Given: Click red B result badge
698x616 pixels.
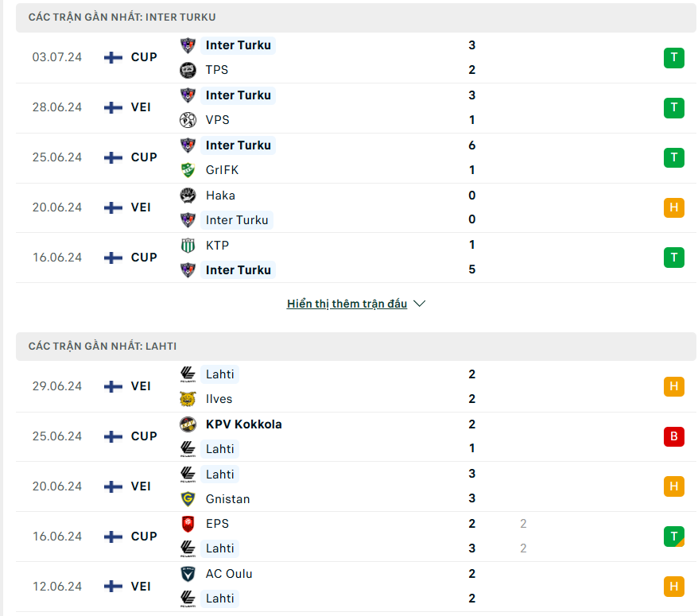Looking at the screenshot, I should point(674,436).
